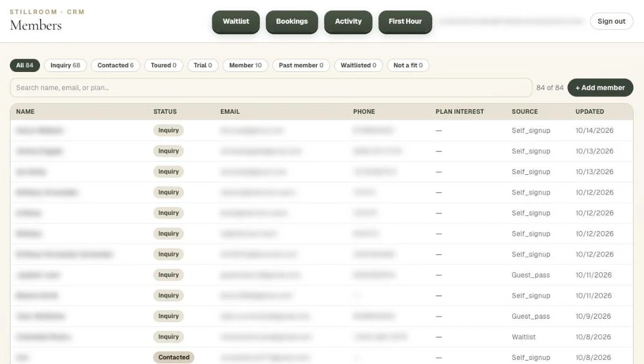The width and height of the screenshot is (644, 364).
Task: Click the EMAIL column header
Action: tap(230, 111)
